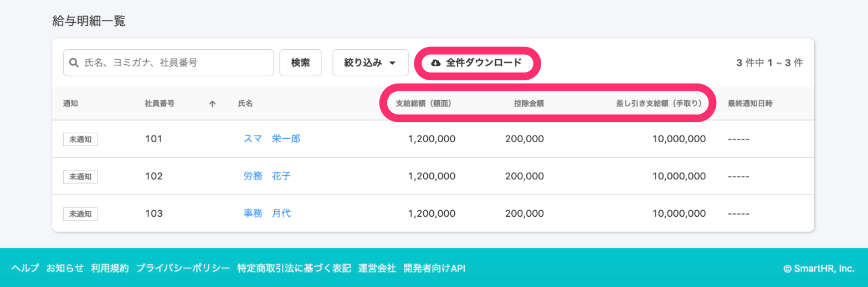The width and height of the screenshot is (868, 287).
Task: Click the 検索 button
Action: point(300,63)
